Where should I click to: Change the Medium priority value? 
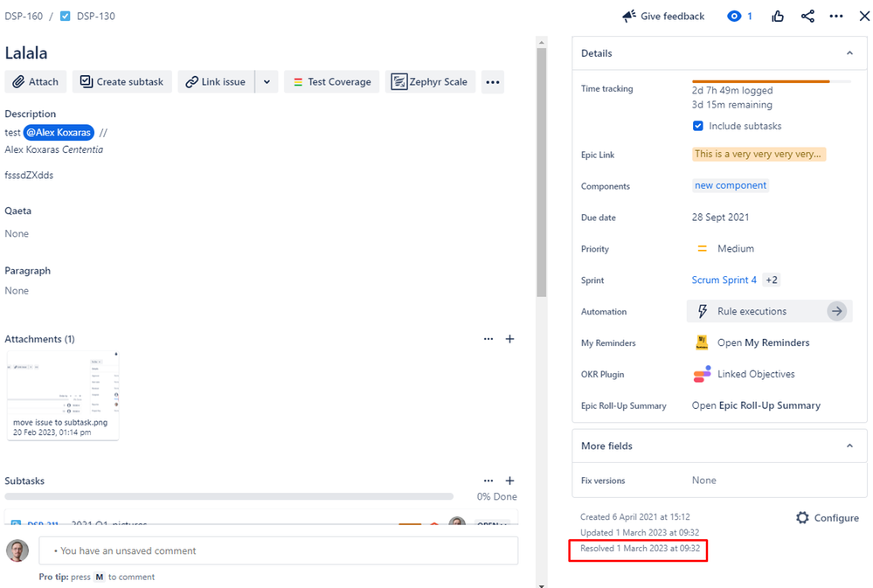coord(736,248)
